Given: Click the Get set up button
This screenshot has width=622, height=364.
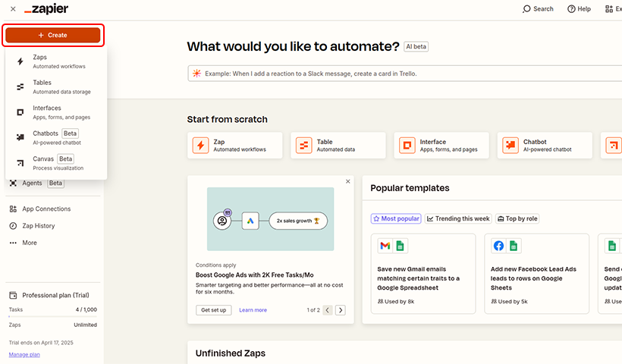Looking at the screenshot, I should [x=213, y=310].
